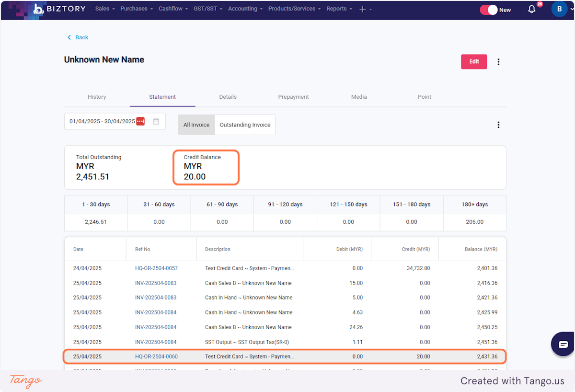The width and height of the screenshot is (575, 392).
Task: Select the Statement tab
Action: [x=162, y=97]
